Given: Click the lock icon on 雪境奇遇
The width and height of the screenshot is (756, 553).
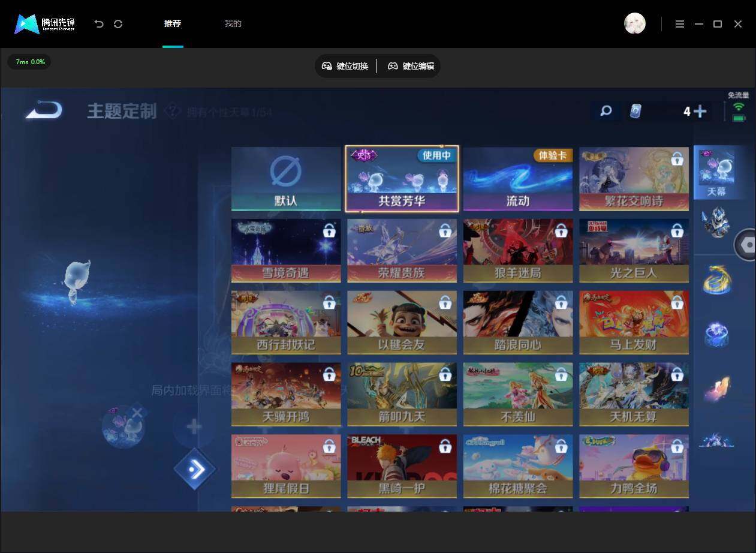Looking at the screenshot, I should [329, 230].
